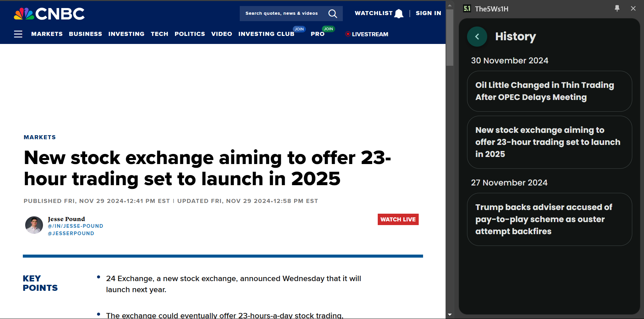The width and height of the screenshot is (644, 319).
Task: Open Investing Club navigation link
Action: point(266,34)
